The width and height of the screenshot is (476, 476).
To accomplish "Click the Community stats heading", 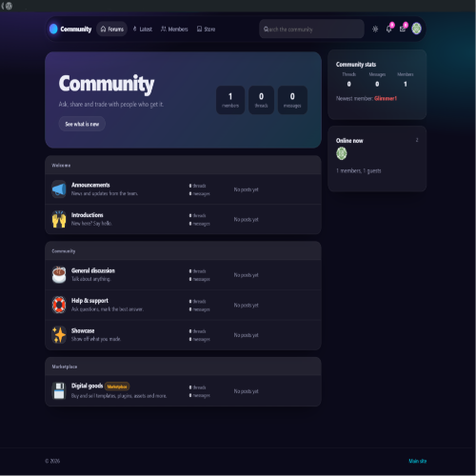I will (x=356, y=65).
